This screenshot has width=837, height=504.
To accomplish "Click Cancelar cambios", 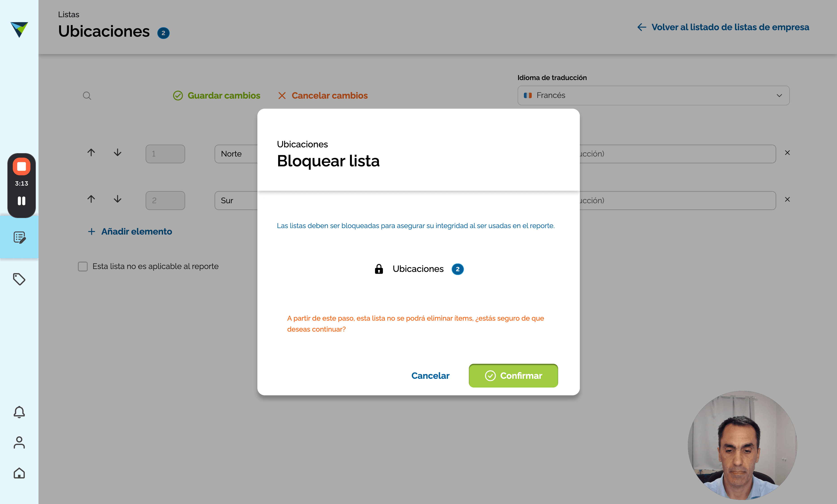I will 323,96.
